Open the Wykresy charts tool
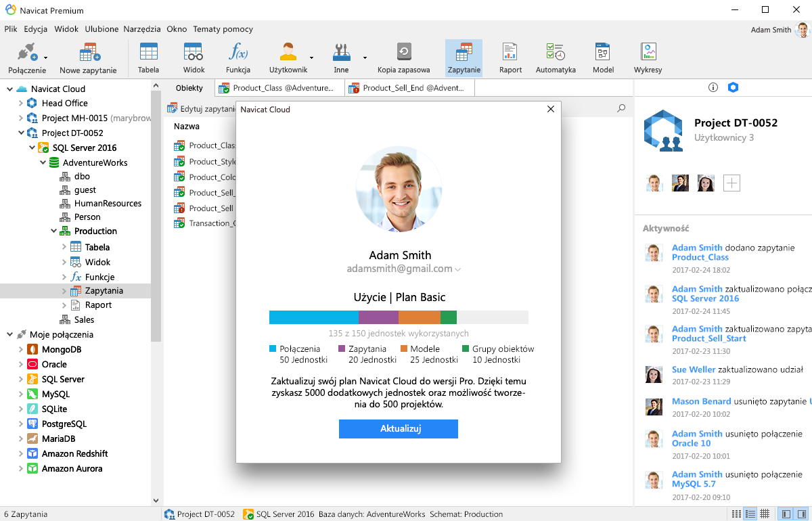The image size is (812, 521). coord(648,58)
